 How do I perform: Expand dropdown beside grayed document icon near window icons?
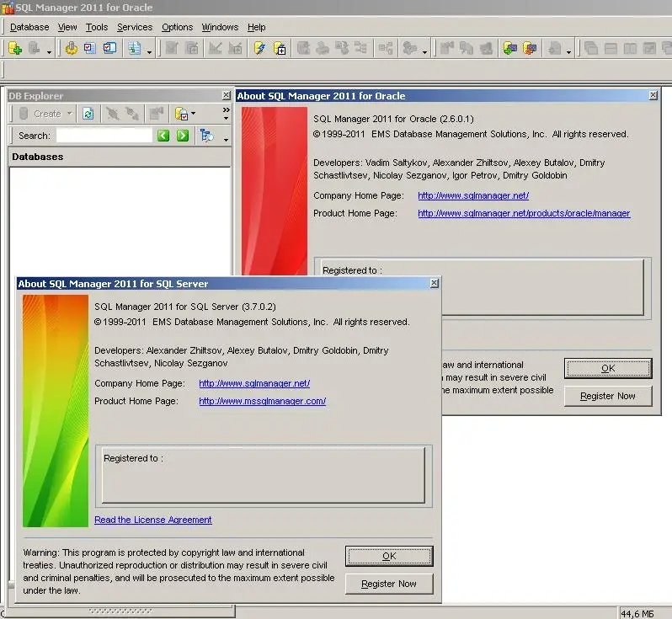568,52
